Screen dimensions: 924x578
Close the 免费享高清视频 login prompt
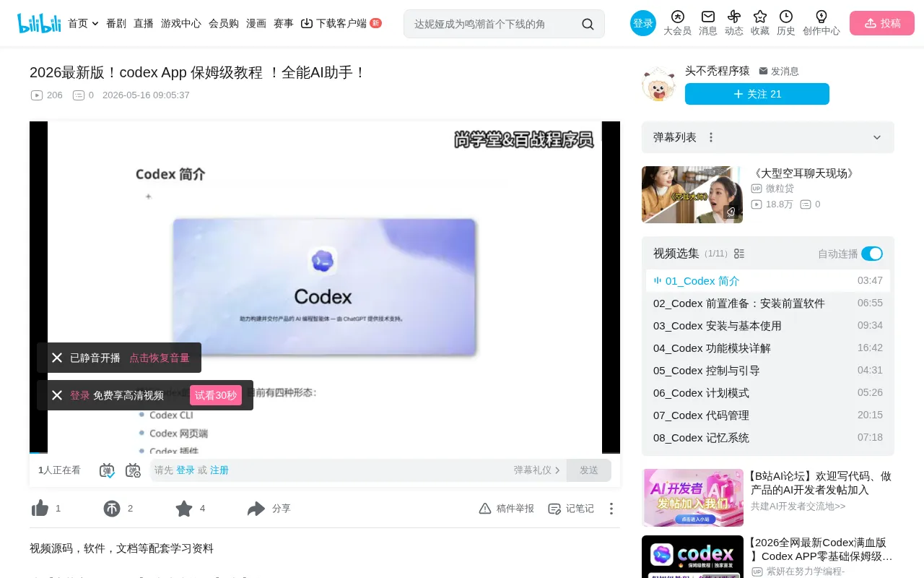click(57, 395)
